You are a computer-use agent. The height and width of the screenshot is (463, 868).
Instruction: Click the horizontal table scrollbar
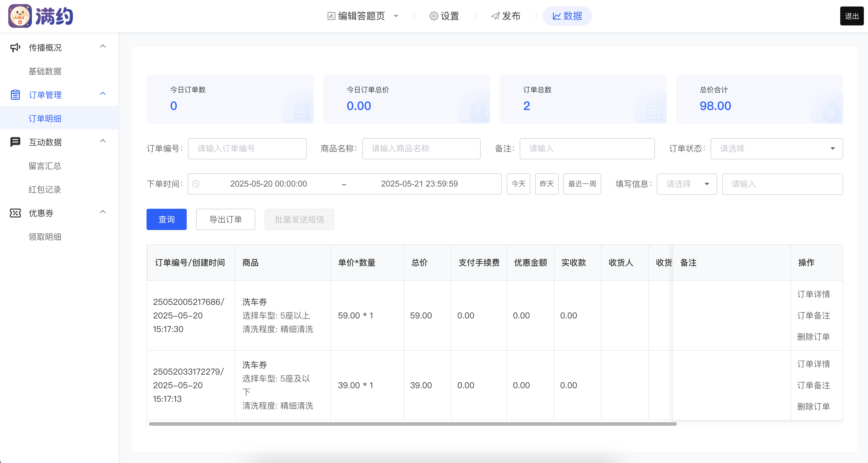(412, 424)
